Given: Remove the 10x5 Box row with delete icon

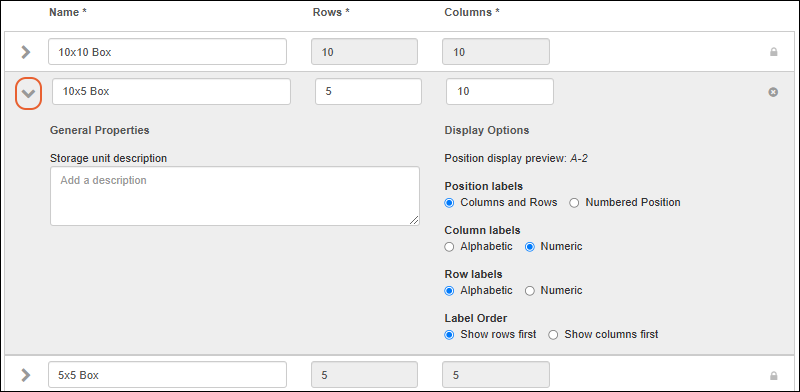Looking at the screenshot, I should coord(773,92).
